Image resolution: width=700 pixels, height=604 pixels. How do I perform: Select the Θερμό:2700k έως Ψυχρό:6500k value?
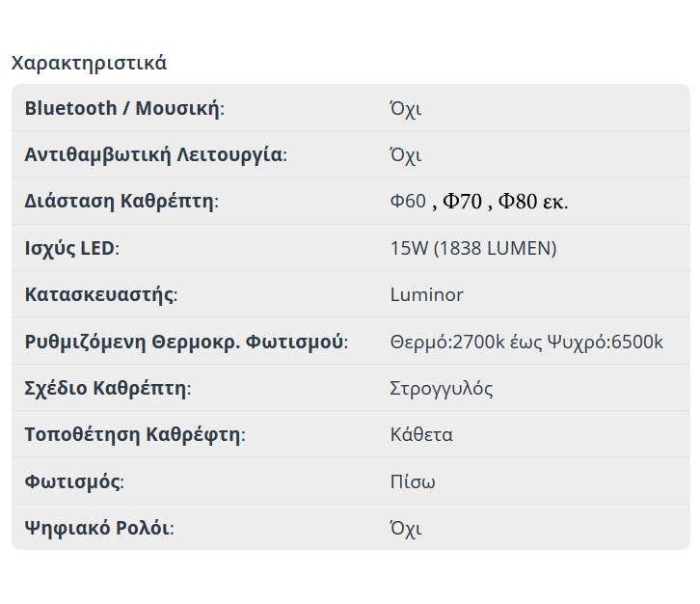coord(526,342)
